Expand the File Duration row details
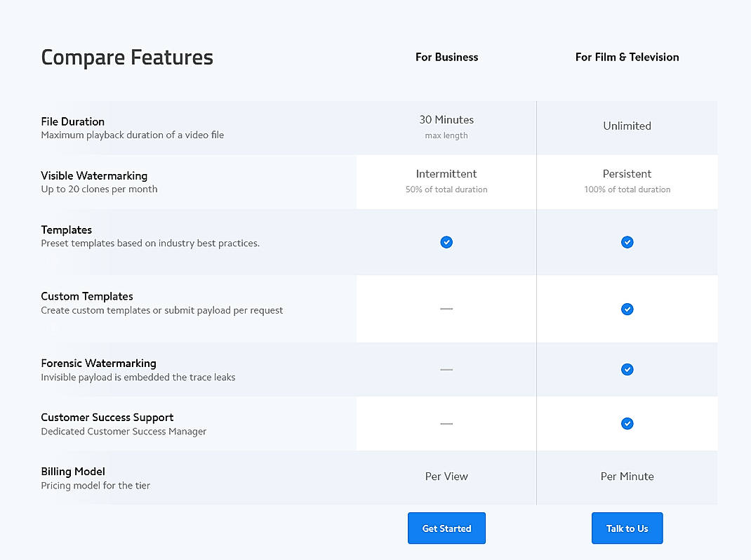Screen dimensions: 751x560 (x=73, y=121)
